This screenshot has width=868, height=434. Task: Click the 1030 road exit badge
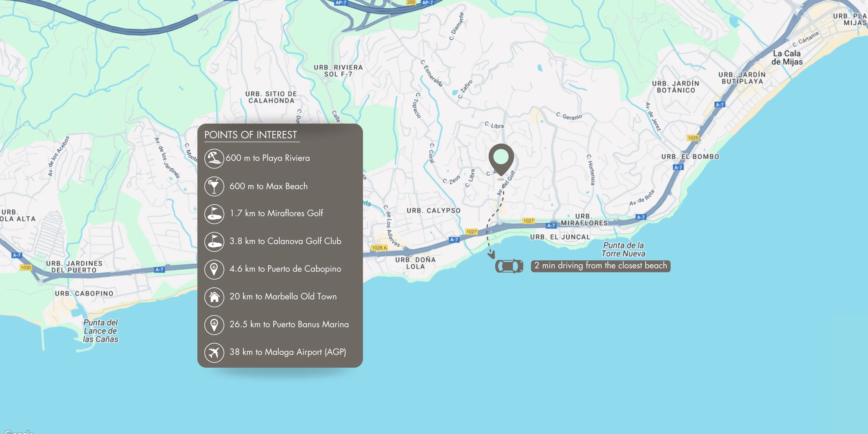[x=26, y=268]
